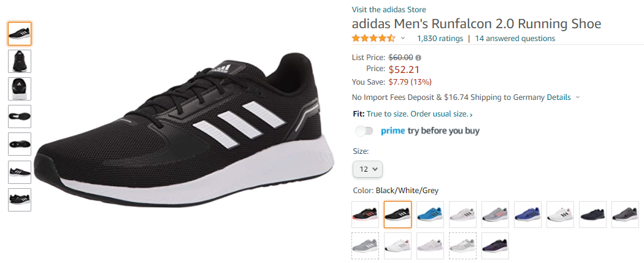Choose the purple-black shoe in second row
This screenshot has height=263, width=644.
coord(495,246)
